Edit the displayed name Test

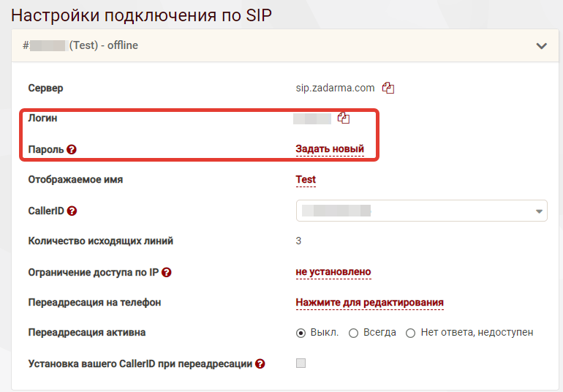(306, 179)
